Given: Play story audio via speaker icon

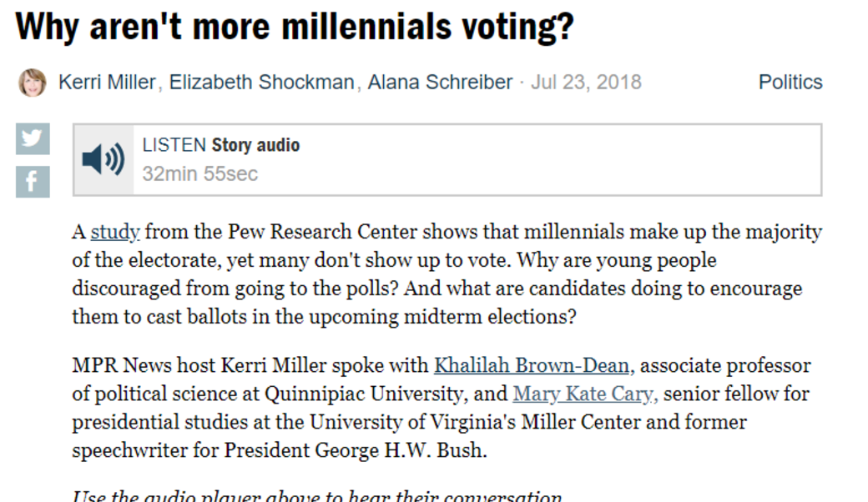Looking at the screenshot, I should [103, 159].
